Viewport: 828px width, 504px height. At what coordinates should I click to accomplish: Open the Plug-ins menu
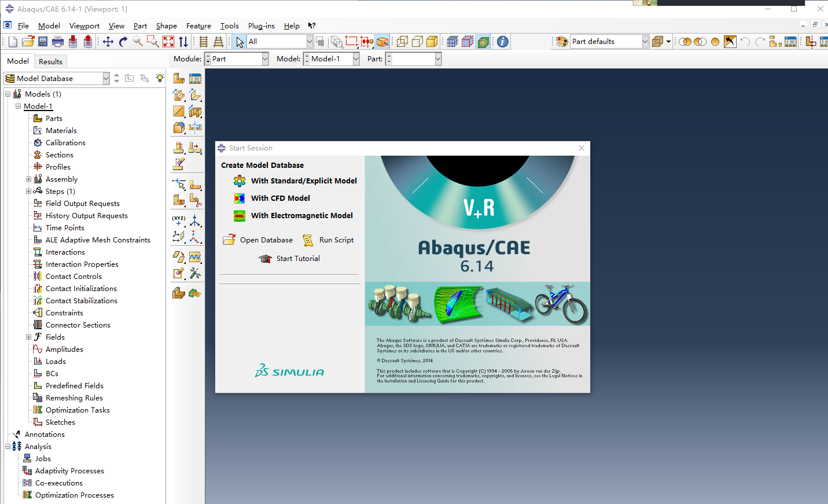[x=261, y=26]
